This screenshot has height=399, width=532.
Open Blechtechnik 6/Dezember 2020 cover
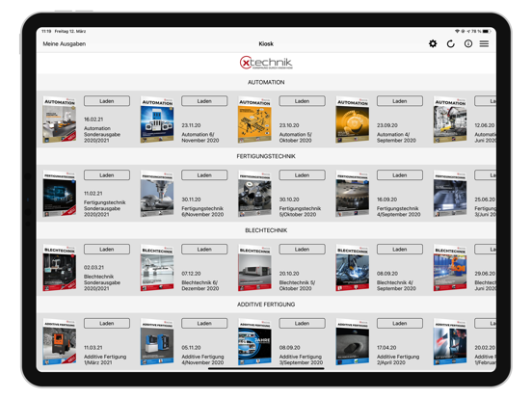click(x=157, y=268)
